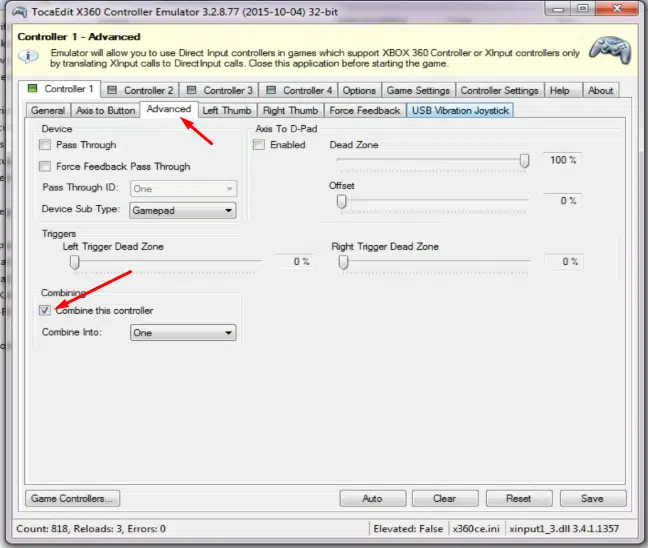Screen dimensions: 648x548
Task: Open the About tab
Action: pyautogui.click(x=600, y=90)
